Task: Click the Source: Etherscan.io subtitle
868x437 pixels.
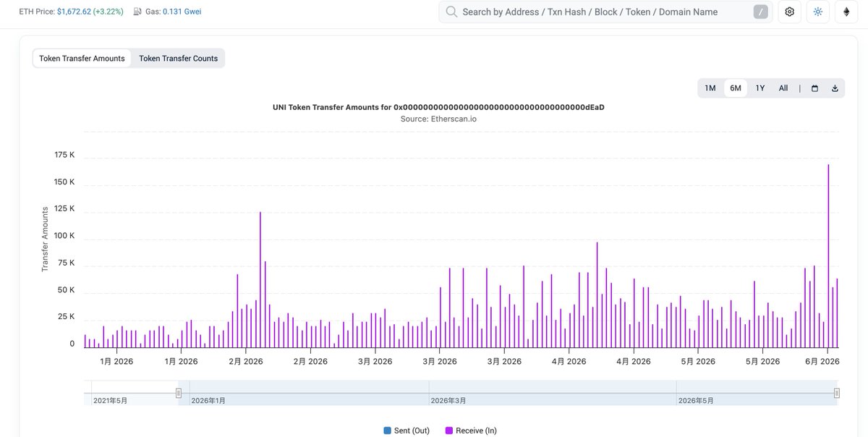Action: [x=438, y=119]
